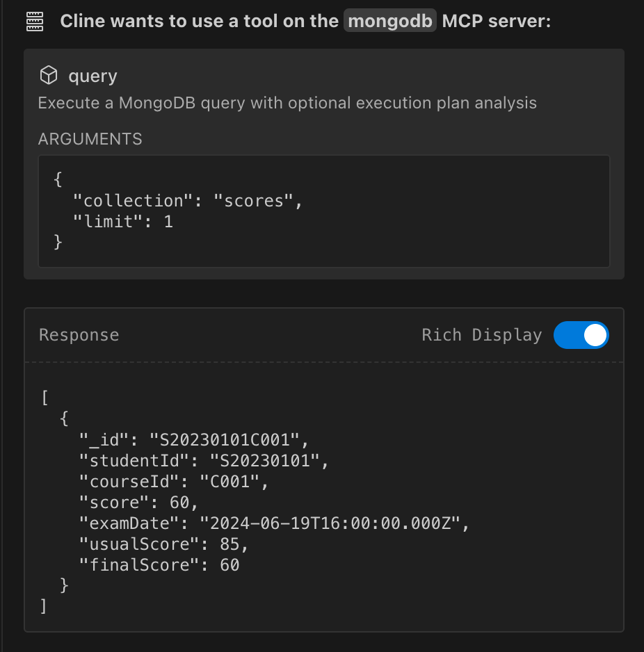Click the MCP server stack icon
Image resolution: width=644 pixels, height=652 pixels.
[x=35, y=22]
